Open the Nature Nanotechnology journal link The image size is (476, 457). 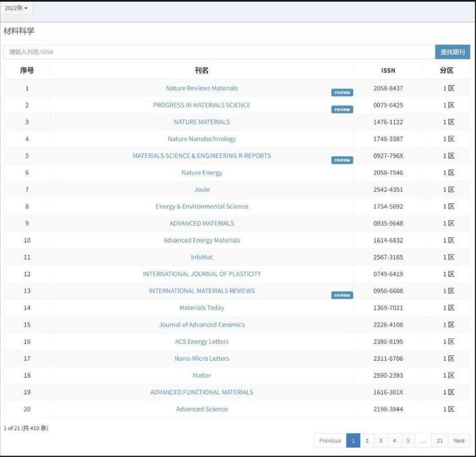[x=201, y=139]
